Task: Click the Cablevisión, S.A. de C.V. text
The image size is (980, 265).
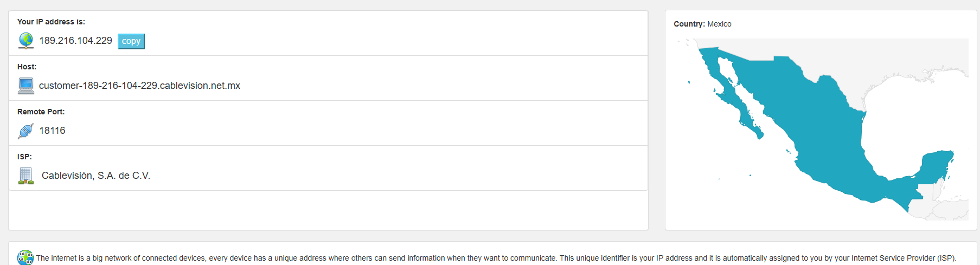Action: [96, 176]
